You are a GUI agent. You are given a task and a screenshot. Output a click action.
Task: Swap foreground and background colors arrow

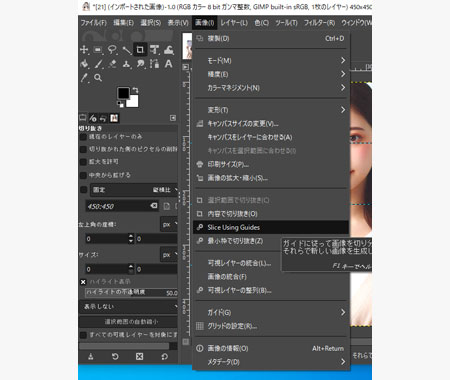tap(135, 90)
